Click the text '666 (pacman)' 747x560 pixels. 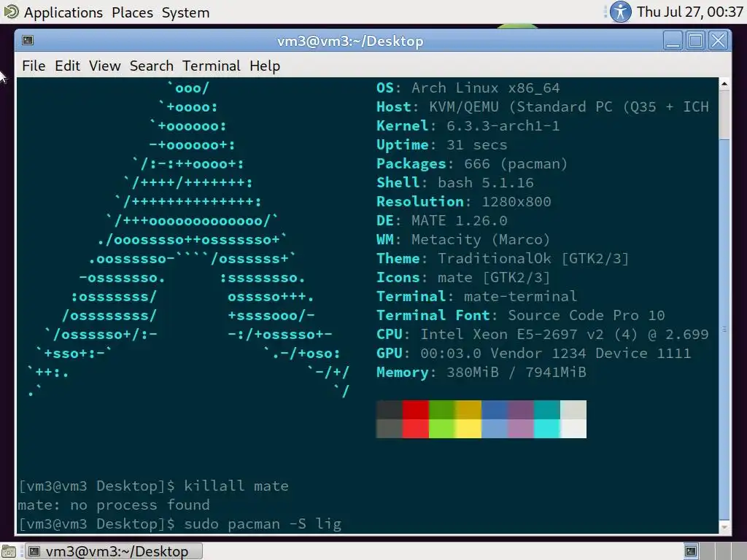click(x=516, y=164)
